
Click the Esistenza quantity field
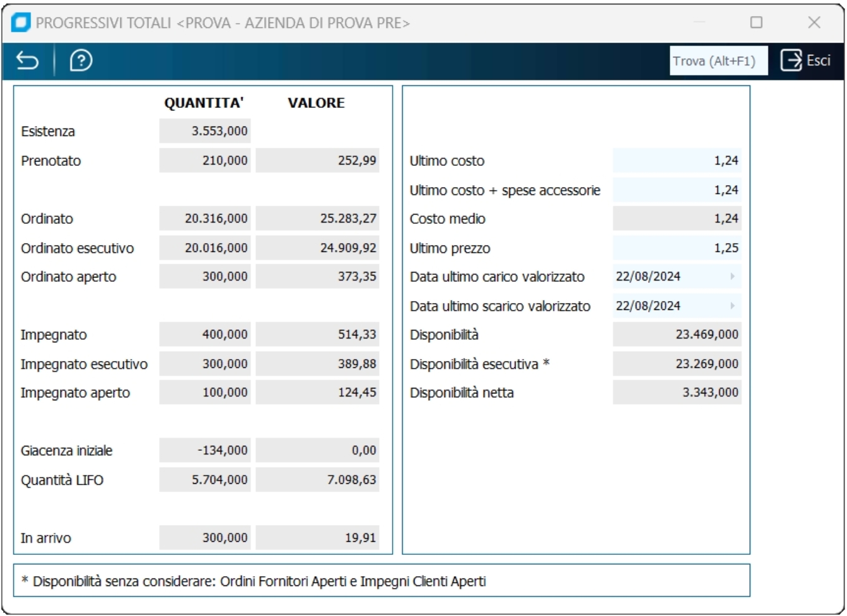[x=205, y=132]
